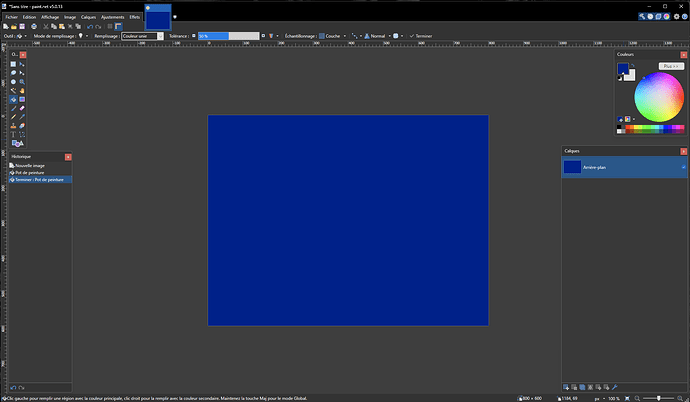Open the Image menu
Viewport: 690px width, 402px height.
click(x=70, y=17)
